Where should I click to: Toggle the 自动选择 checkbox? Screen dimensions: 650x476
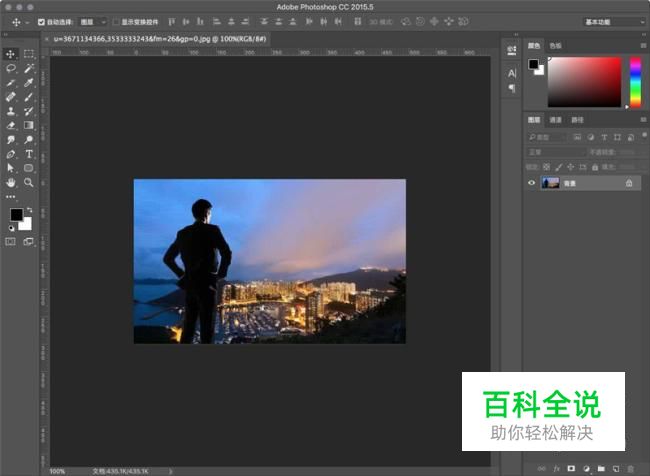(x=41, y=21)
